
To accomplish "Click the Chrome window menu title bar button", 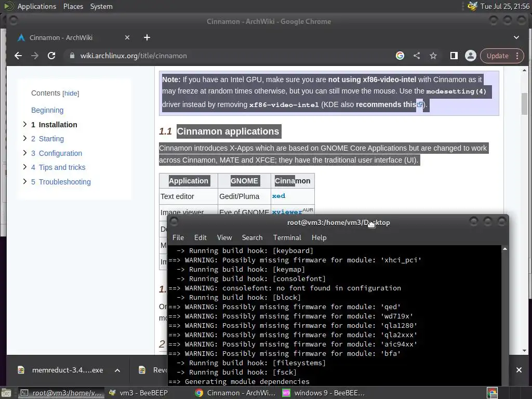I will (x=13, y=21).
